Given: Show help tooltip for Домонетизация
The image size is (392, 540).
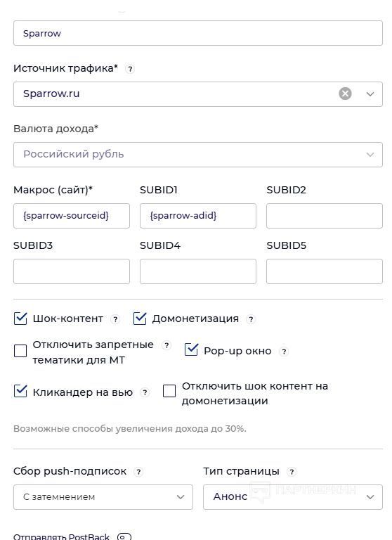Looking at the screenshot, I should 251,319.
